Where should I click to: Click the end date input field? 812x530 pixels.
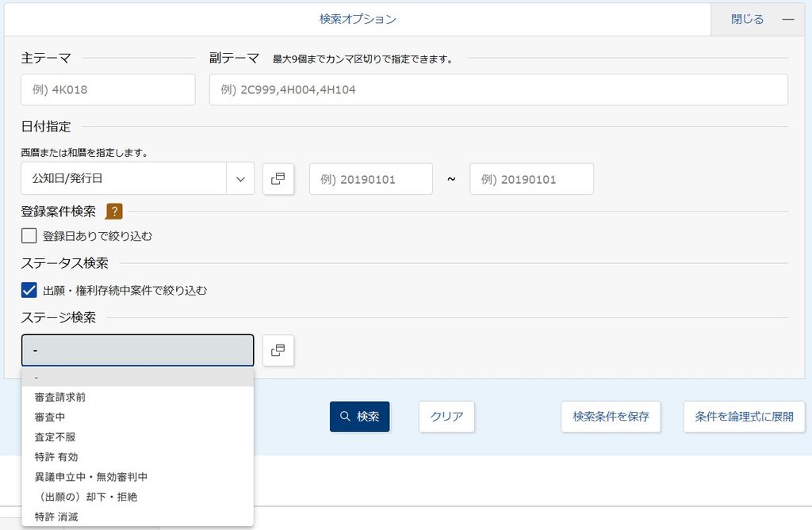pyautogui.click(x=532, y=179)
